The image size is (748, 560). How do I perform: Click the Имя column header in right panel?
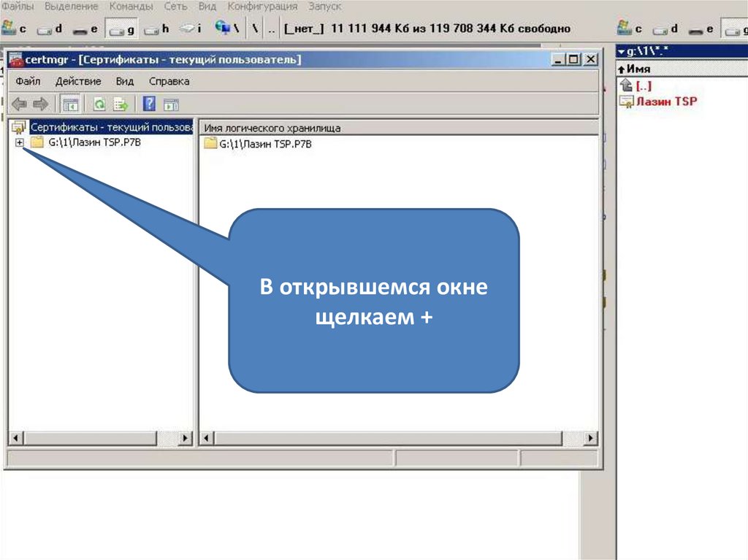(682, 69)
